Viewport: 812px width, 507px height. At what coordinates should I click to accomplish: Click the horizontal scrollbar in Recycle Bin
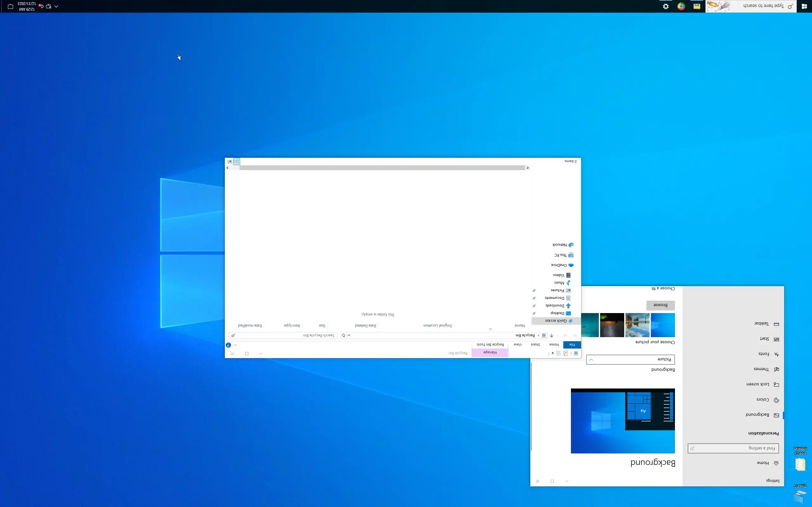point(382,168)
